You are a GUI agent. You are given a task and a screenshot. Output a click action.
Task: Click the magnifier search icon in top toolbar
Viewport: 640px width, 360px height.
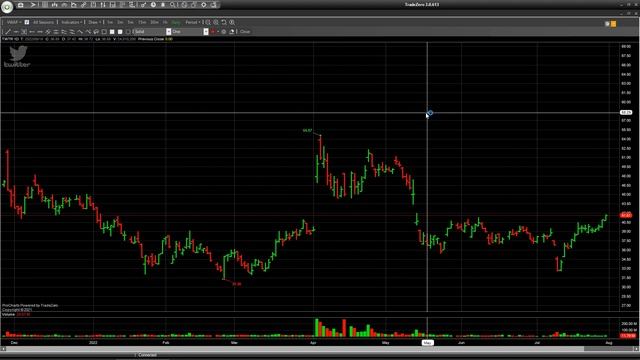(172, 5)
